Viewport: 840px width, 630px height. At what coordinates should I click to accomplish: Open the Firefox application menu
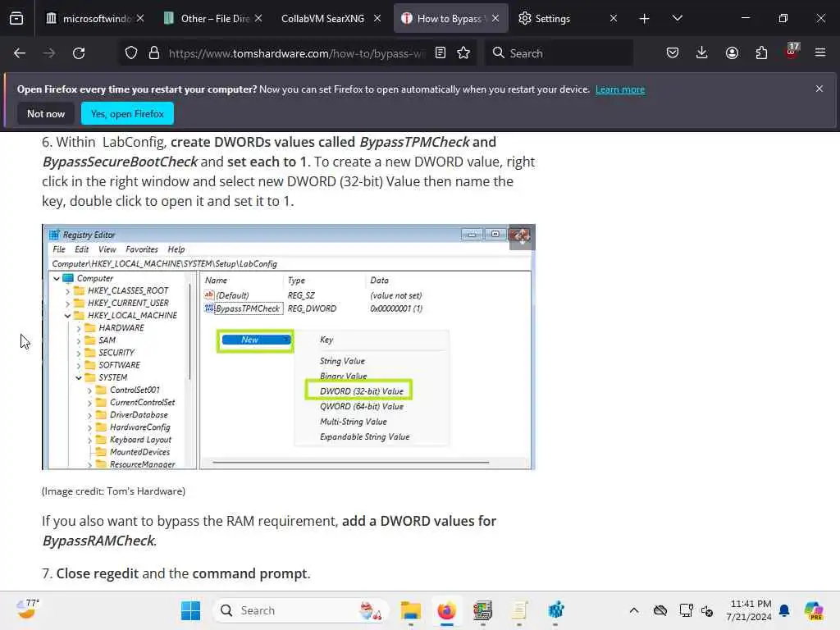coord(820,52)
